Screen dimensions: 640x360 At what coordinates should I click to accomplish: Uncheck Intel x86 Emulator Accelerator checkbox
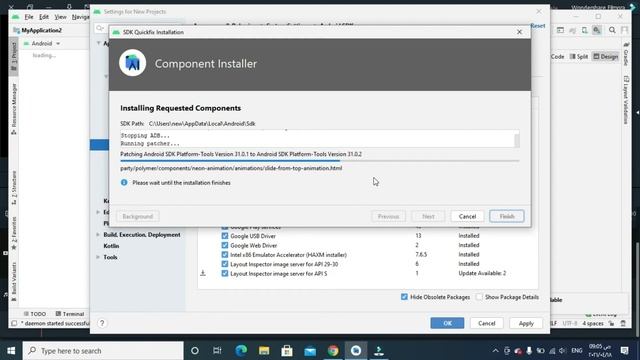click(224, 255)
